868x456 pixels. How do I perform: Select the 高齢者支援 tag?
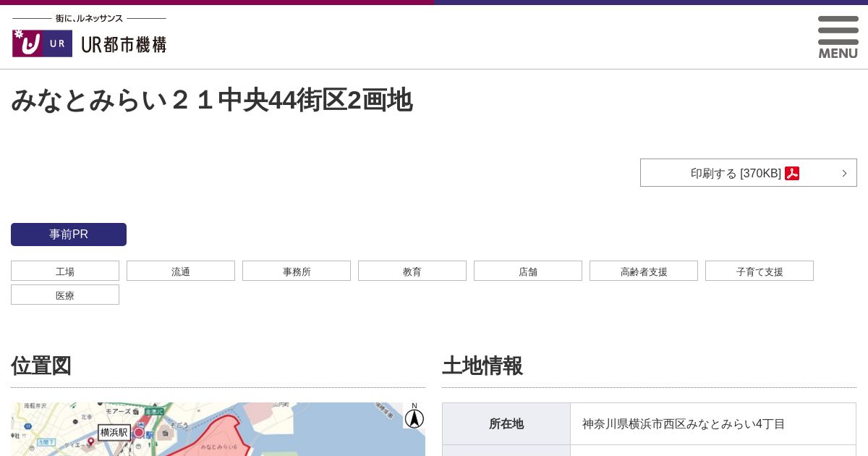click(644, 271)
